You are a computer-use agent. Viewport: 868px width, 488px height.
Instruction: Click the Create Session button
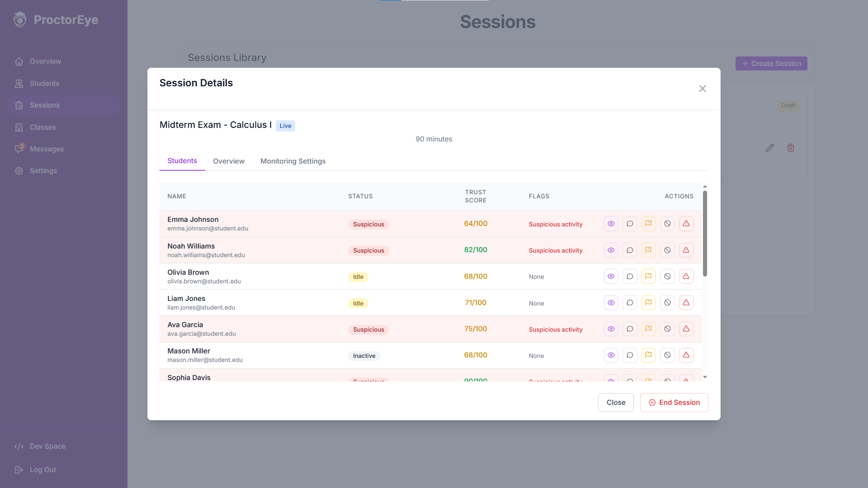pyautogui.click(x=771, y=63)
